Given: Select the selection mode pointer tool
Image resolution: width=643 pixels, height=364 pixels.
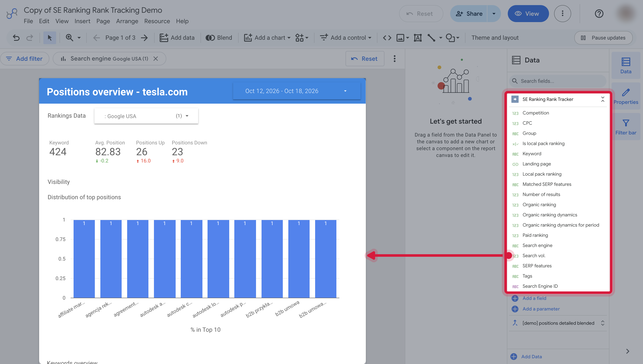Looking at the screenshot, I should 50,38.
